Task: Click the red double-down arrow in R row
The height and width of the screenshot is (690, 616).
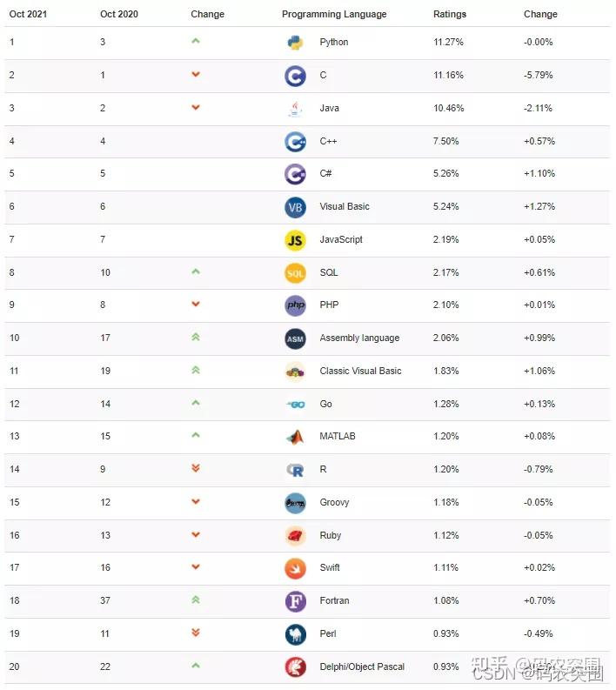Action: coord(196,469)
